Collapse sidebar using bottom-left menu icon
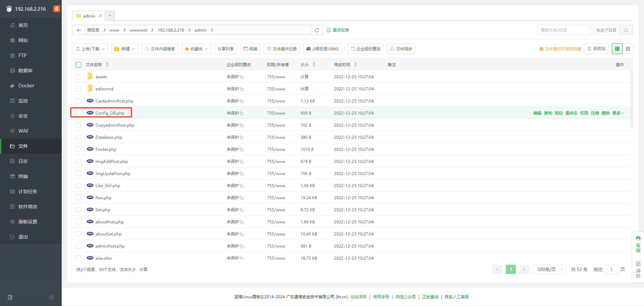The width and height of the screenshot is (644, 306). (10, 297)
